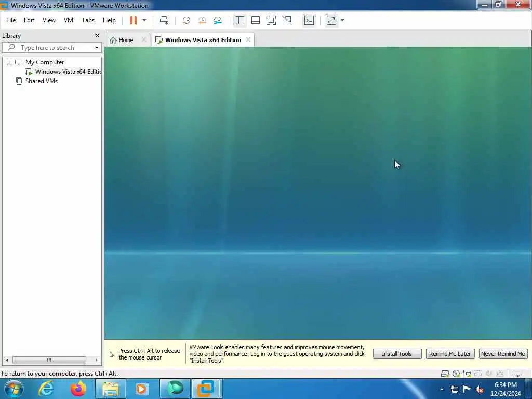Viewport: 532px width, 399px height.
Task: Take a snapshot using the clock-plus icon
Action: [x=187, y=20]
